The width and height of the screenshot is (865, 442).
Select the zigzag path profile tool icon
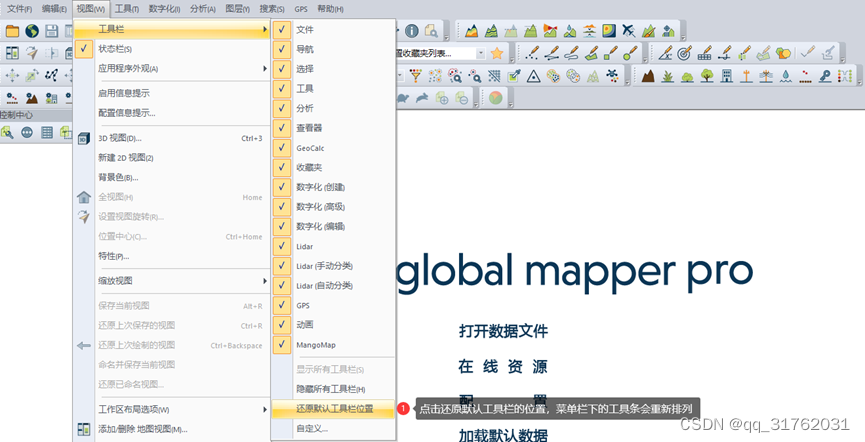(51, 75)
